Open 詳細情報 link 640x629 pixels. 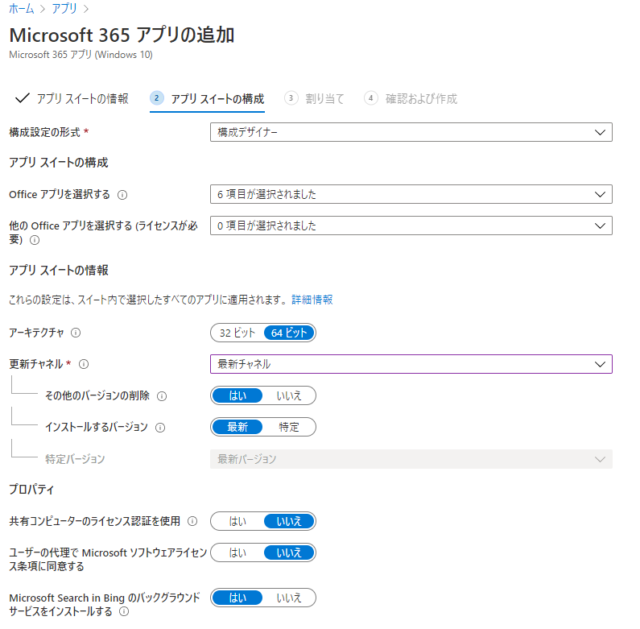point(312,300)
